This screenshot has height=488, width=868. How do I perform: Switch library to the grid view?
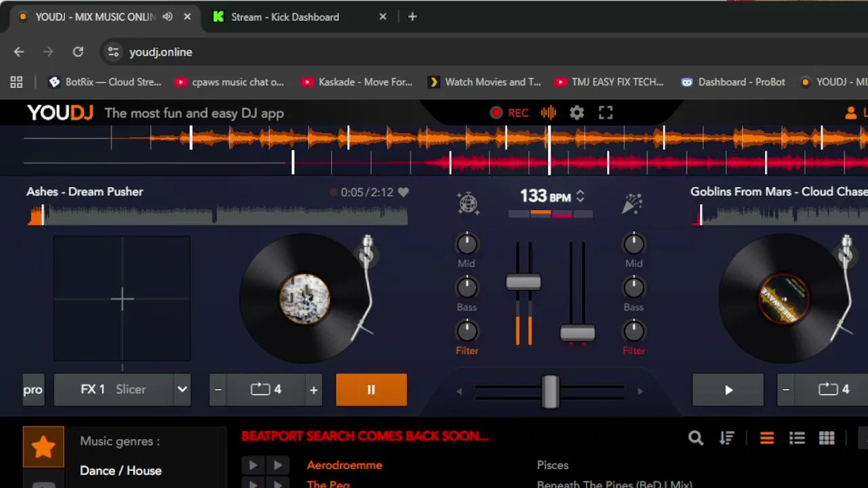(x=827, y=439)
